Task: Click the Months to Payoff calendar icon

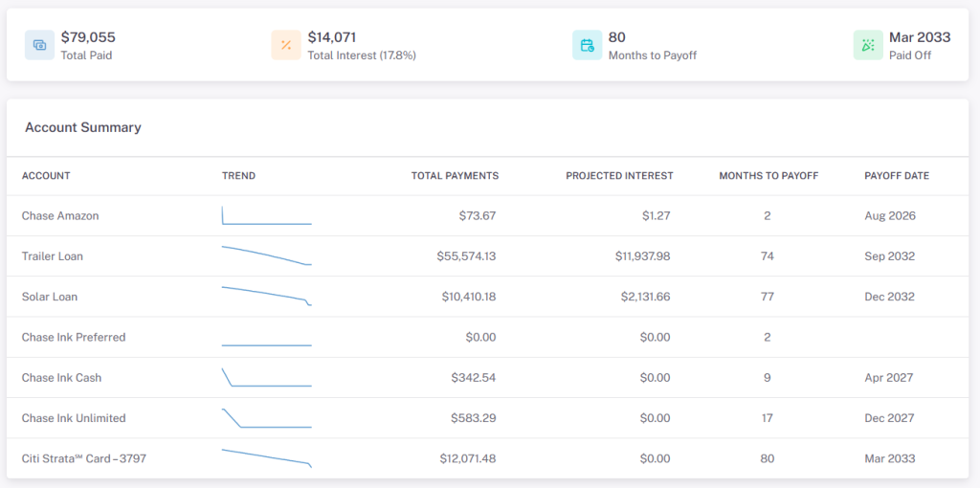Action: pos(588,45)
